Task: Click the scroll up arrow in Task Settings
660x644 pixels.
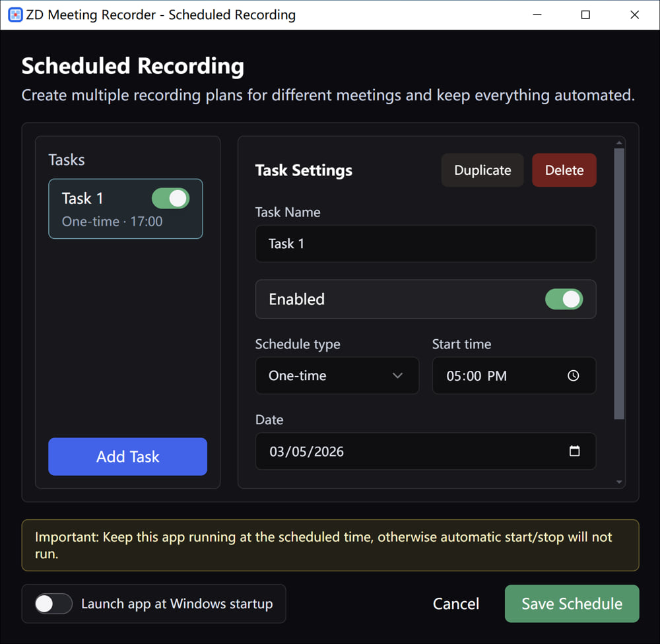Action: click(618, 143)
